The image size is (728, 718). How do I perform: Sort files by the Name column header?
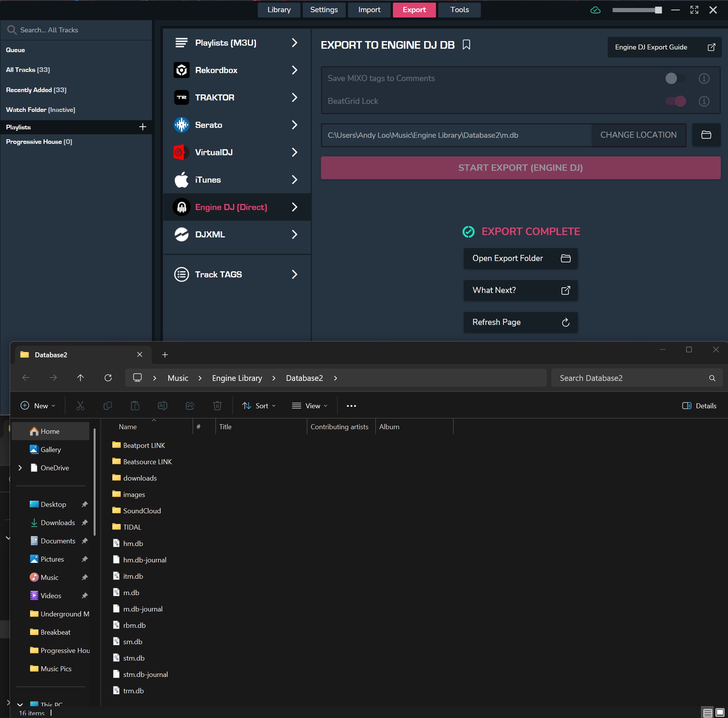pyautogui.click(x=128, y=427)
